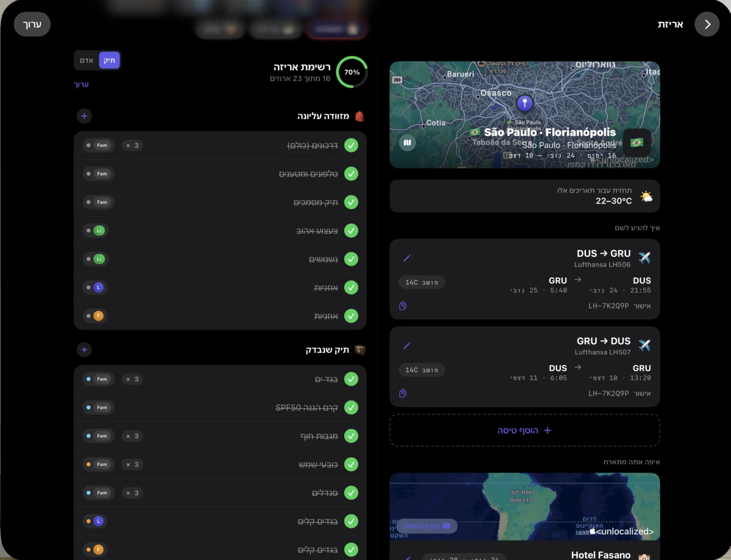Click the ערוך link under the tabs

click(81, 84)
